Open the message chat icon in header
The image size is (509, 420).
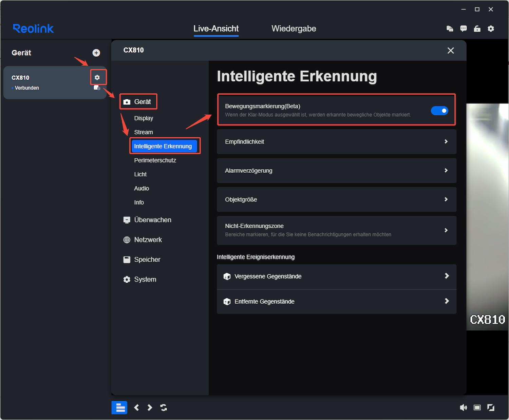coord(463,28)
